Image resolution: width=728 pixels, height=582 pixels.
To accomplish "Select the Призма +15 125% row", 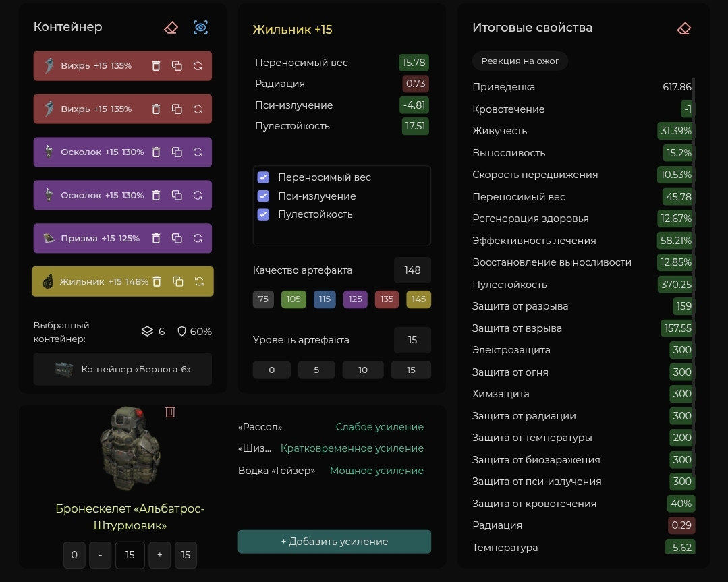I will pos(123,239).
